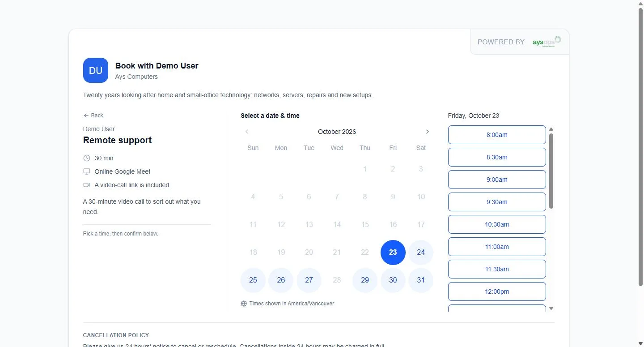Viewport: 644px width, 347px height.
Task: Pick October 24 on the calendar
Action: point(421,253)
